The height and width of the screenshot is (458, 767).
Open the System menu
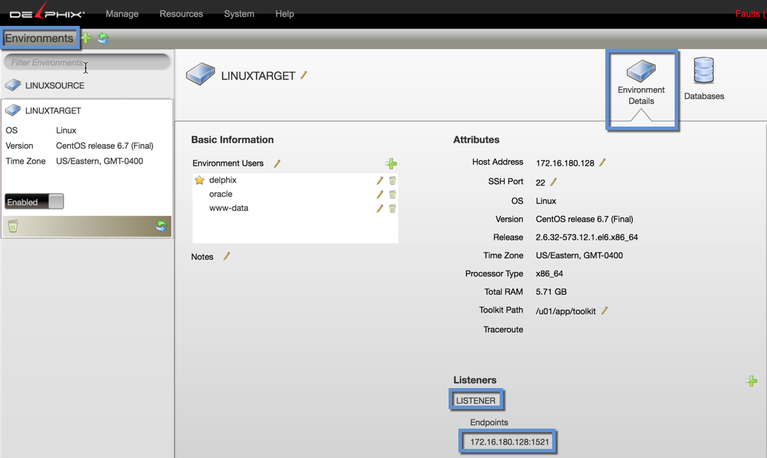point(239,14)
